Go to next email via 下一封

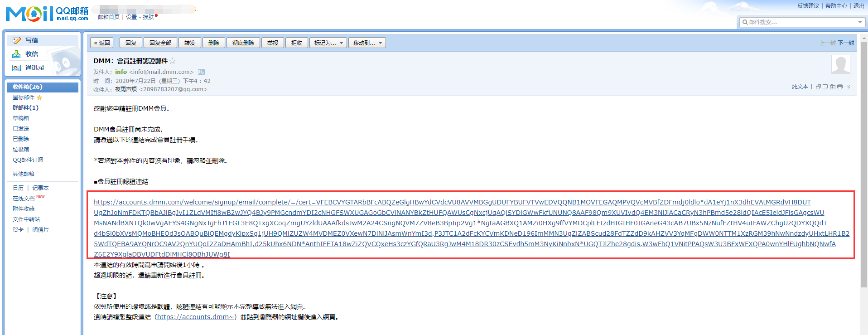pos(846,43)
